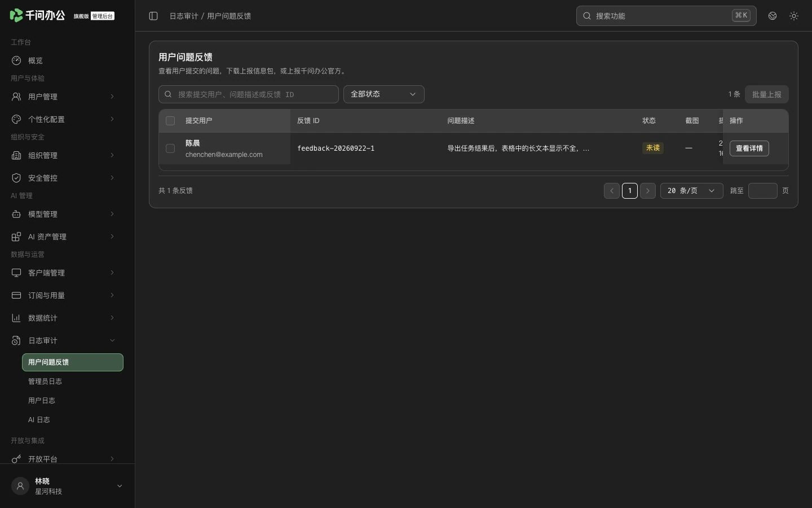Click the 概览 dashboard icon
Image resolution: width=812 pixels, height=508 pixels.
pyautogui.click(x=16, y=60)
